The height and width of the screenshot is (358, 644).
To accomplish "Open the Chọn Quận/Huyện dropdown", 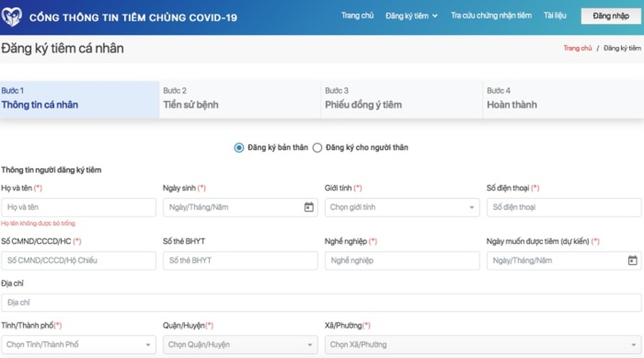I will (240, 344).
